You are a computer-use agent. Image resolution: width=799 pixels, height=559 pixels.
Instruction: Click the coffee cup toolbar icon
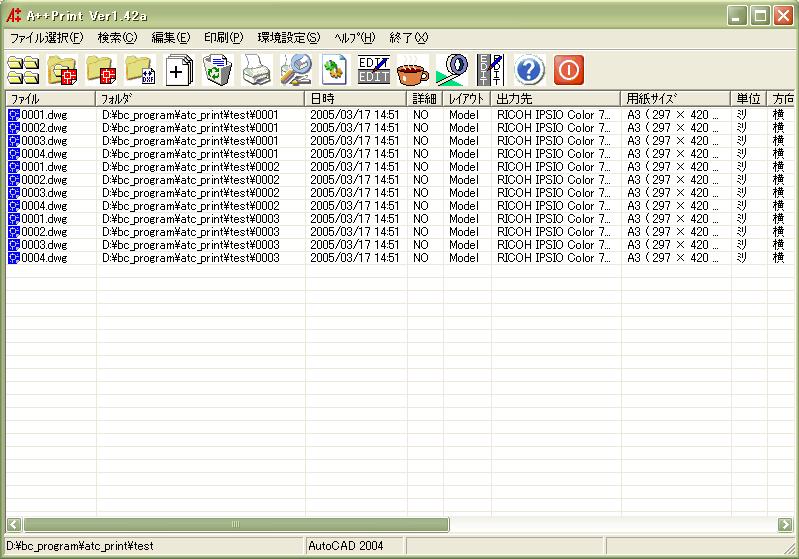pos(412,70)
